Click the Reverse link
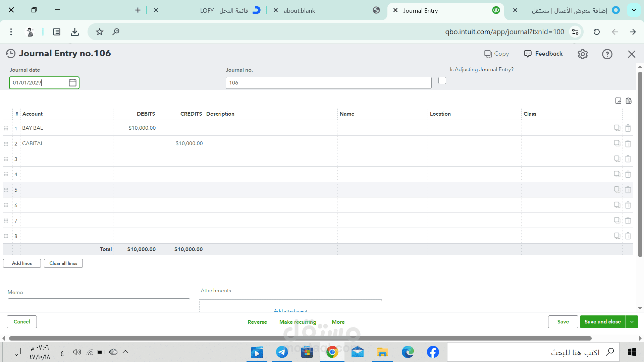Image resolution: width=644 pixels, height=362 pixels. coord(257,322)
